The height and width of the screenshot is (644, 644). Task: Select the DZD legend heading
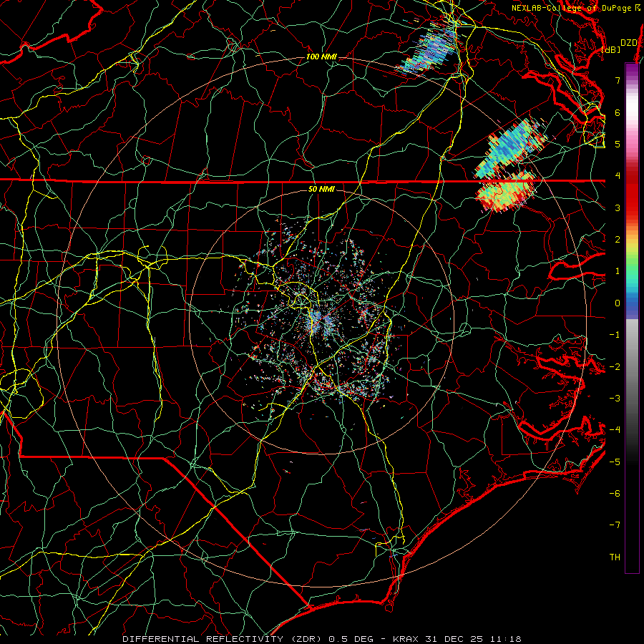pos(629,43)
